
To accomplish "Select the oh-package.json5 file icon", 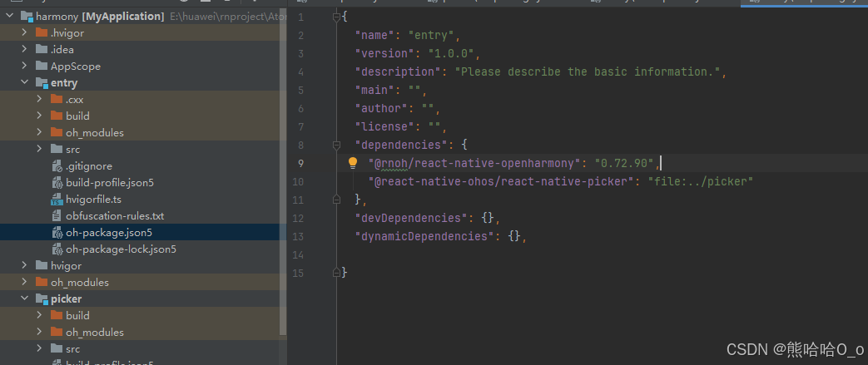I will point(57,232).
